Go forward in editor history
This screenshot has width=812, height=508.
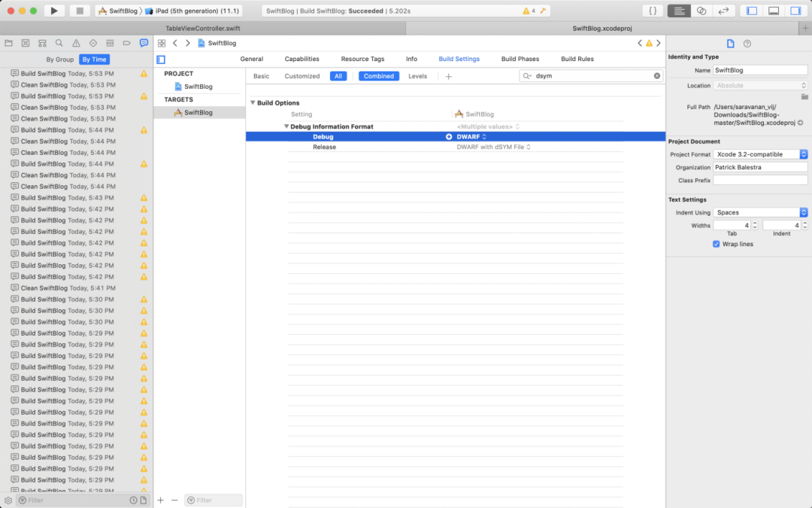click(187, 43)
